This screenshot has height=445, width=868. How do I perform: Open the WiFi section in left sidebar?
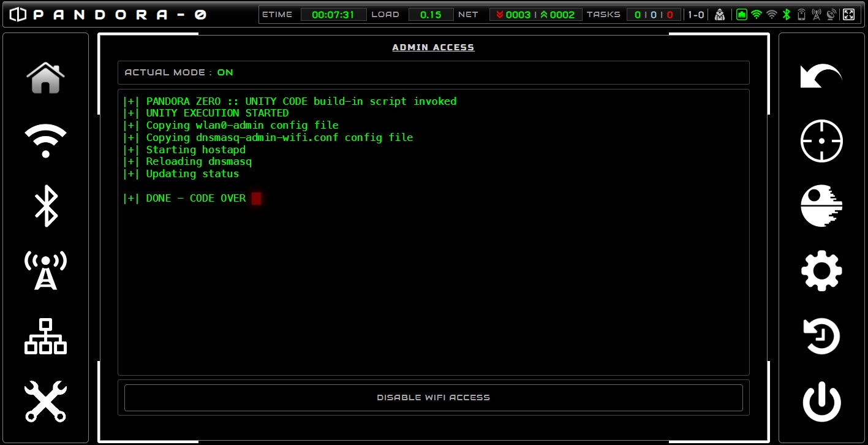(x=45, y=141)
